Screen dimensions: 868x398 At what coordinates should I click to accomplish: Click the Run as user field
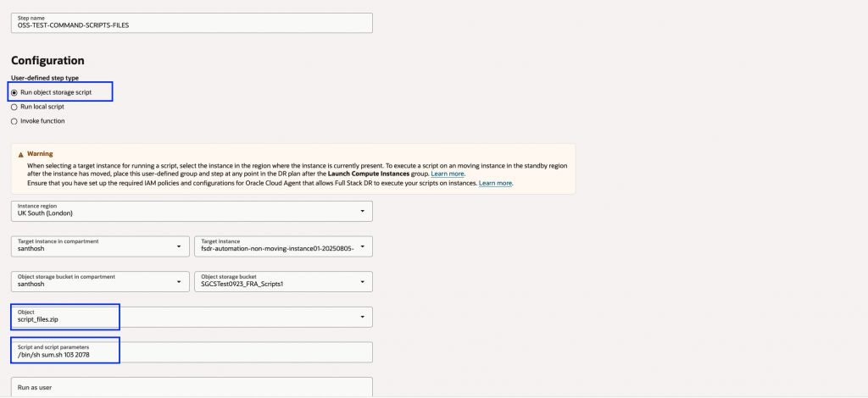pos(192,387)
